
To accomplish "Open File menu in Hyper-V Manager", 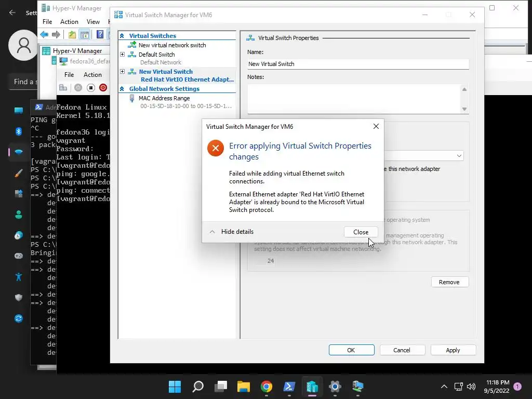I will [x=47, y=22].
